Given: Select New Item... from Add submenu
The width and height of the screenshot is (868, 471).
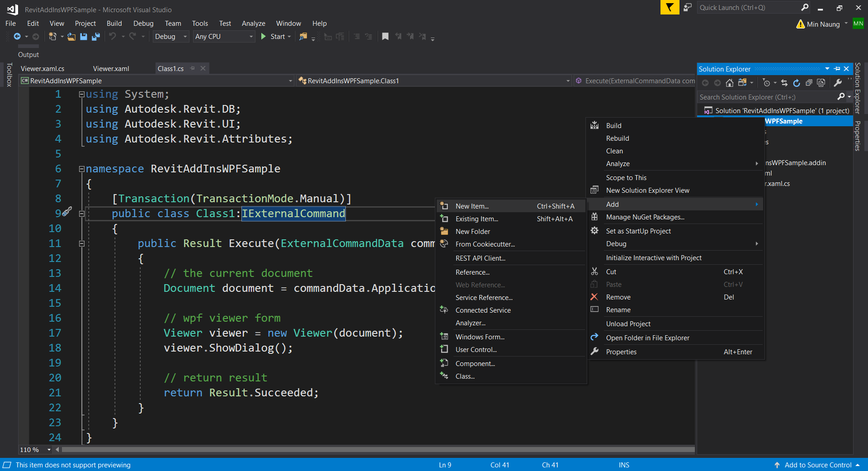Looking at the screenshot, I should 472,206.
